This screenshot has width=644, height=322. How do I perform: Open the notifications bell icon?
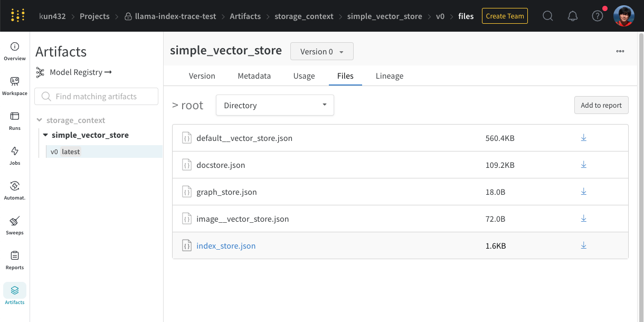coord(573,16)
